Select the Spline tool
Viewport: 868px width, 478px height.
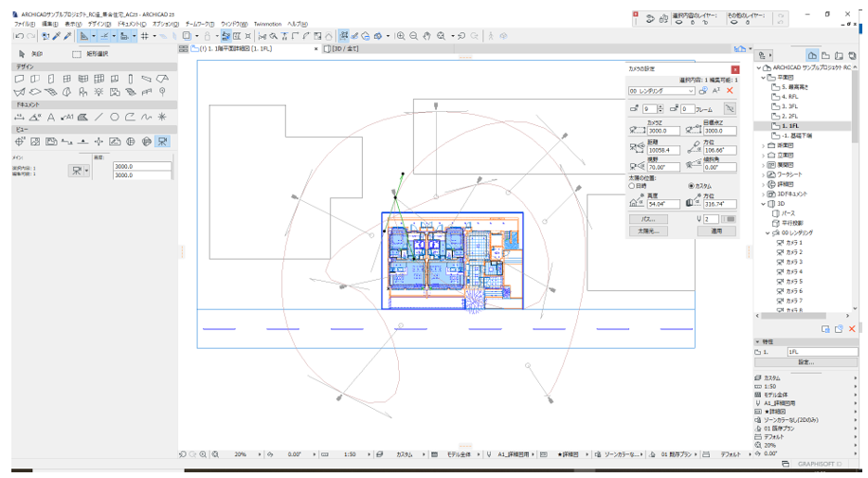coord(146,117)
